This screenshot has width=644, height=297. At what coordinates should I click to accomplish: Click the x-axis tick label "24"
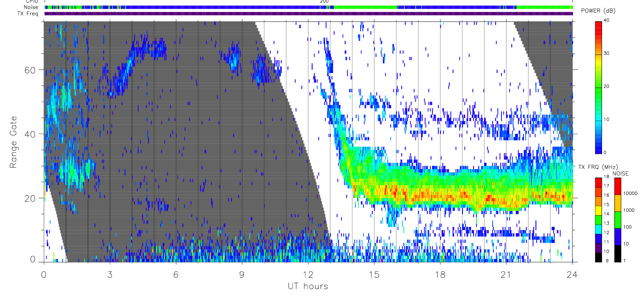(x=572, y=275)
